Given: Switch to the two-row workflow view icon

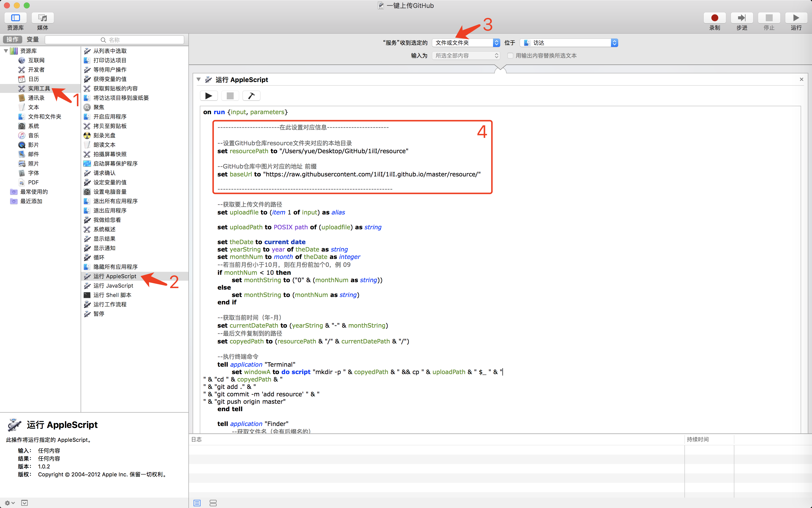Looking at the screenshot, I should coord(213,503).
